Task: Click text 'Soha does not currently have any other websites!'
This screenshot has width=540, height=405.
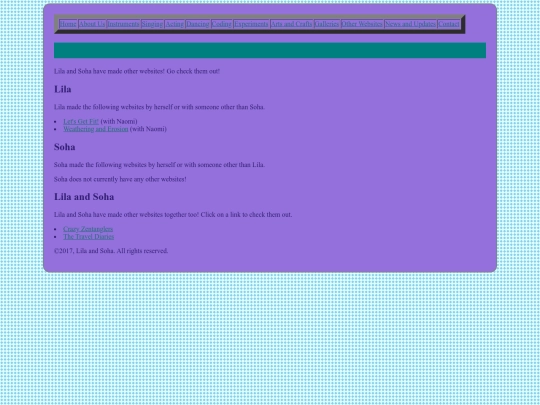Action: coord(120,179)
